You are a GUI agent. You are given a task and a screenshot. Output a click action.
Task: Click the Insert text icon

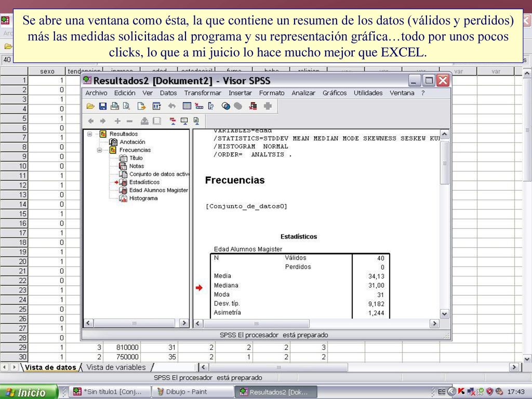196,121
